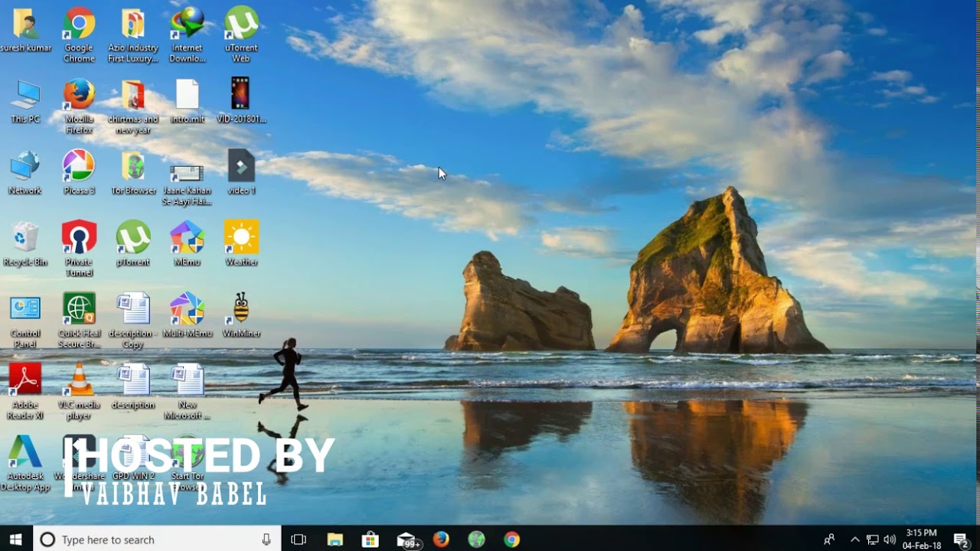Image resolution: width=980 pixels, height=551 pixels.
Task: Show hidden system tray icons
Action: 855,540
